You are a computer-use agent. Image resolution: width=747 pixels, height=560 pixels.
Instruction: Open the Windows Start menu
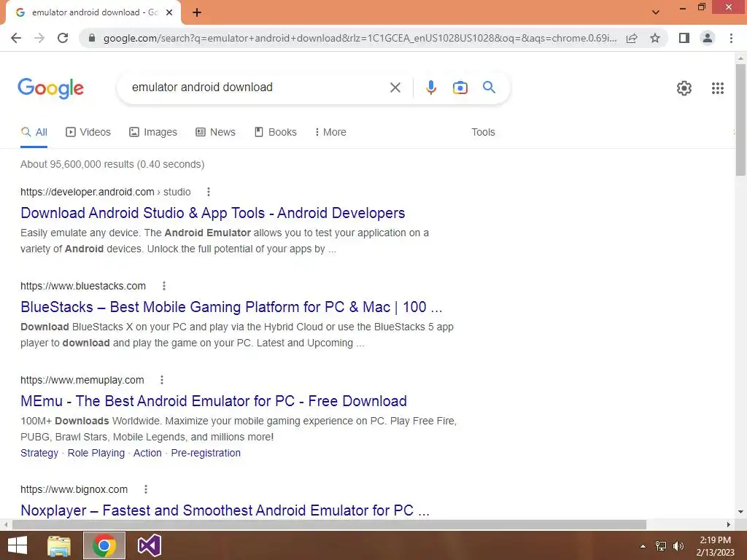click(18, 545)
